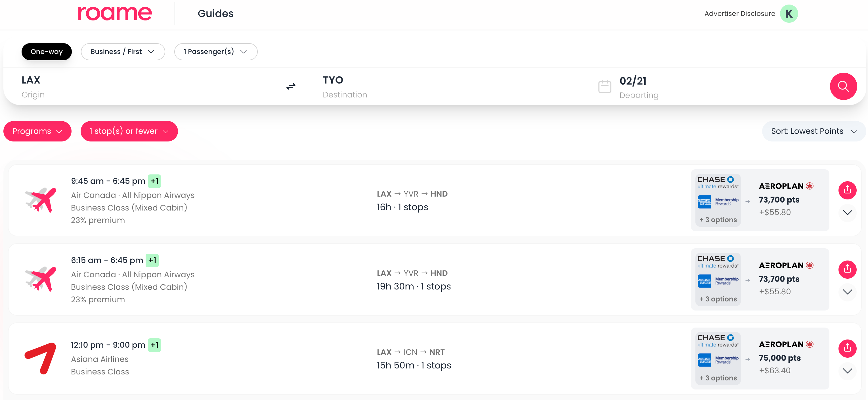Click the Chase Ultimate Rewards logo on the 6:15 am flight
This screenshot has width=868, height=400.
pos(718,262)
